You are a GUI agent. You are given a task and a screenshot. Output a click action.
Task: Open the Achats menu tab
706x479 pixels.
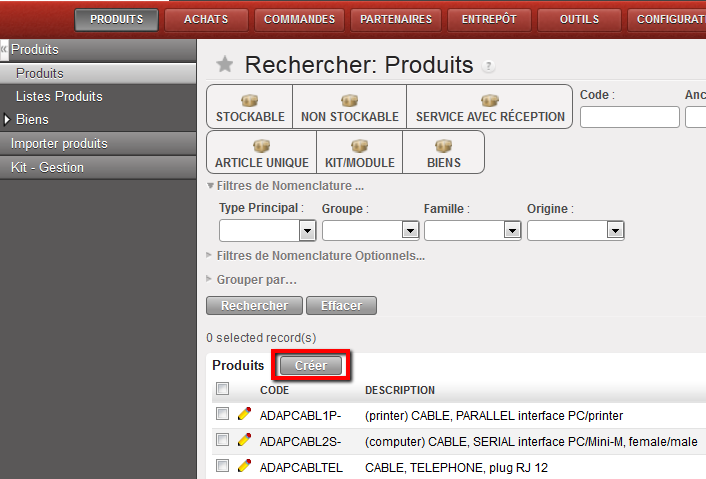206,19
